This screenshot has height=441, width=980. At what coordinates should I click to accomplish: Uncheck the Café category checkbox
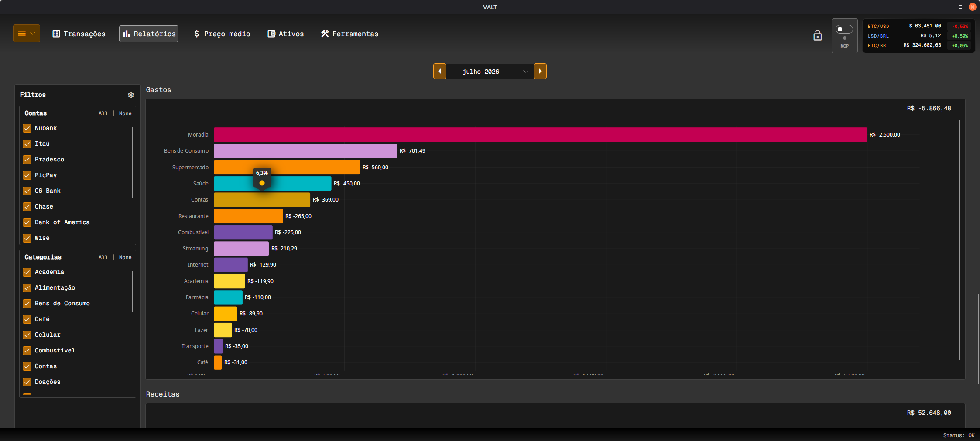27,319
